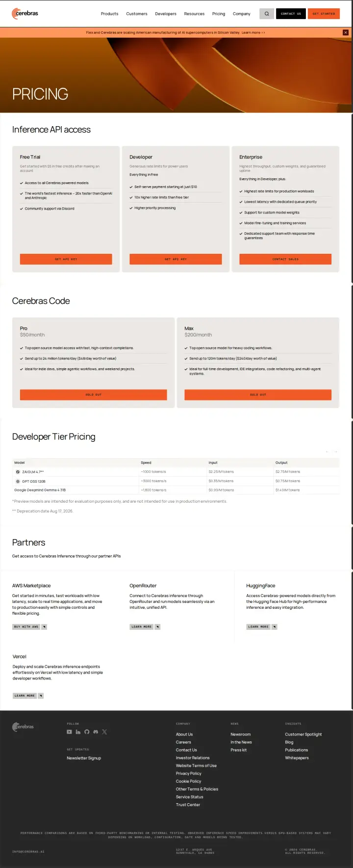The image size is (353, 868).
Task: Click the '$1.49/M tokens' output price
Action: 287,490
